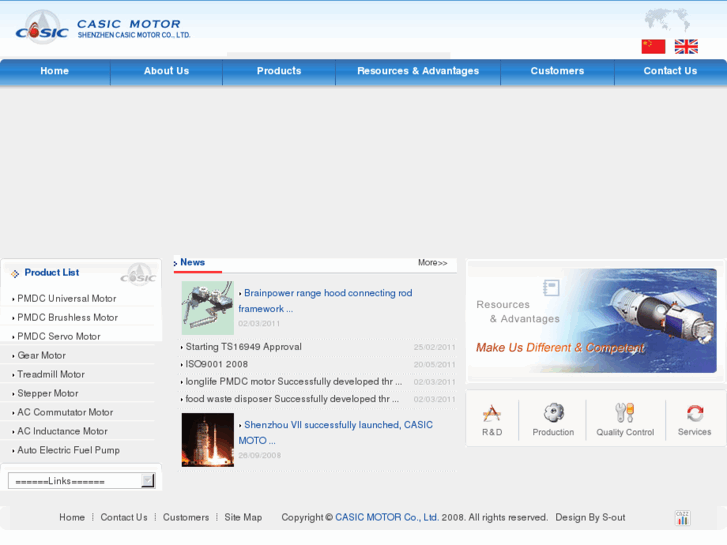
Task: Click the Resources & Advantages spacecraft banner
Action: pyautogui.click(x=595, y=321)
